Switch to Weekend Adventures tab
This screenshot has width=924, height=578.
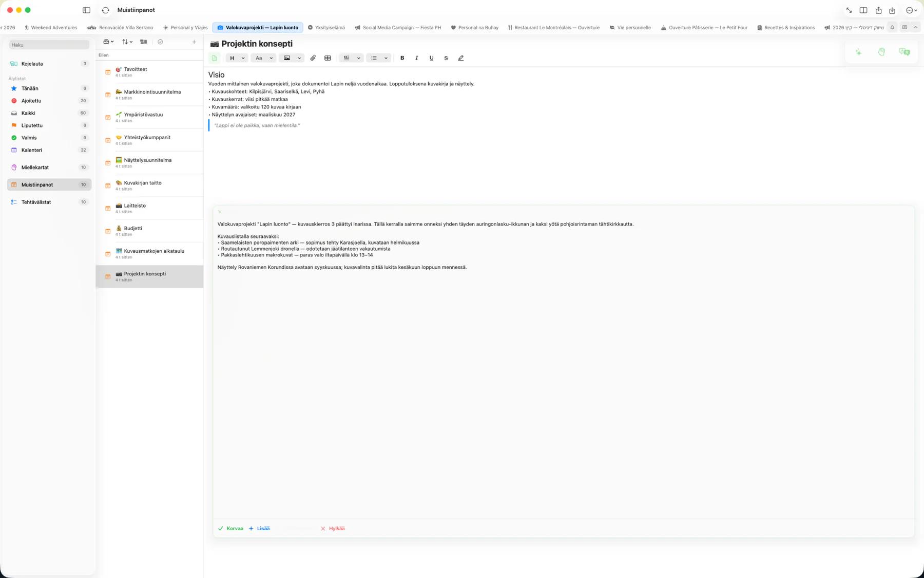[50, 28]
